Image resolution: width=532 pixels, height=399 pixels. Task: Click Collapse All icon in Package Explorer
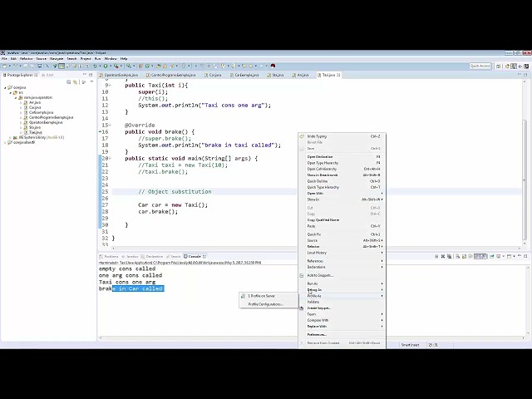point(68,81)
